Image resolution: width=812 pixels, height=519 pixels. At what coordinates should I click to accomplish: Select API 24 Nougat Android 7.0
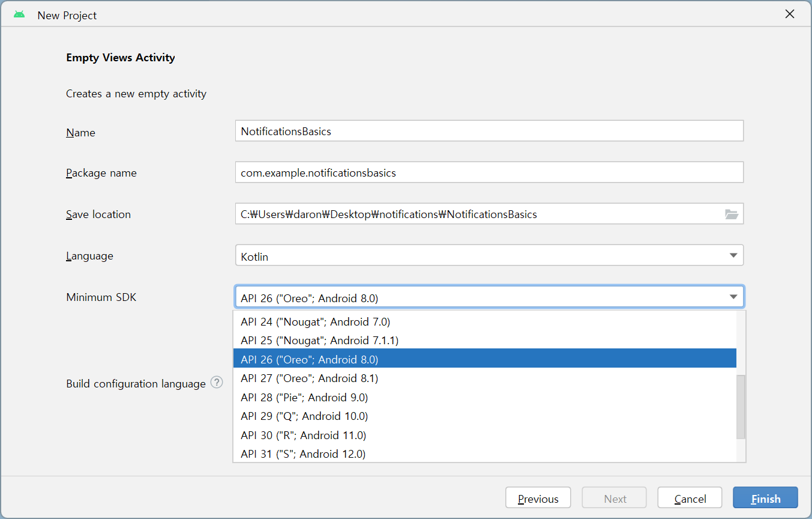point(484,321)
